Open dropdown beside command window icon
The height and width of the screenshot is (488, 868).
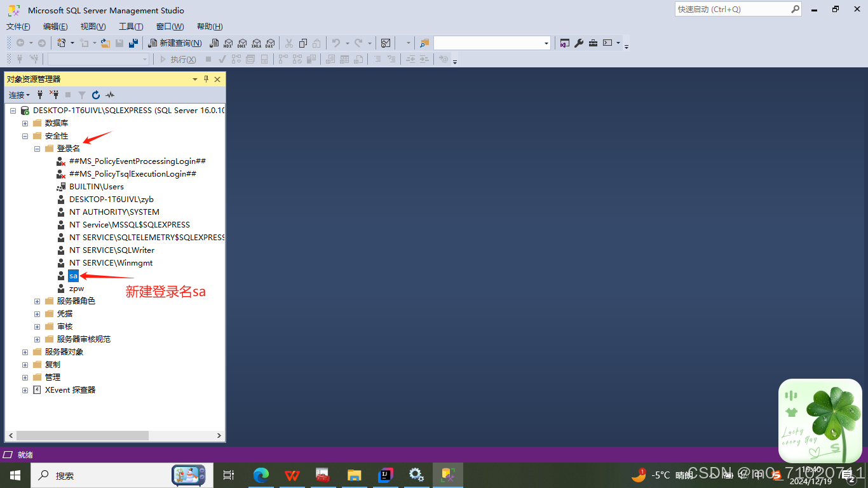click(x=618, y=43)
